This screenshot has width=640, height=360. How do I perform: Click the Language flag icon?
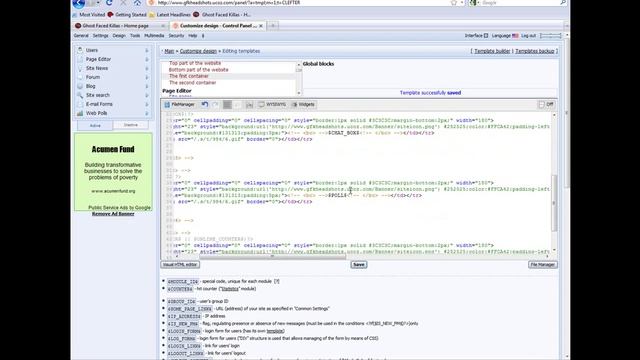[515, 36]
